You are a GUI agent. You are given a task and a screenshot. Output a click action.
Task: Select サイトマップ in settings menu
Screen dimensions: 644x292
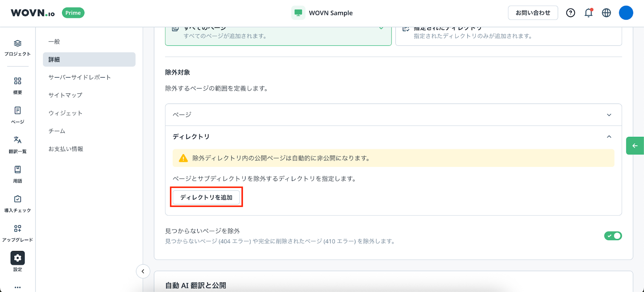65,95
